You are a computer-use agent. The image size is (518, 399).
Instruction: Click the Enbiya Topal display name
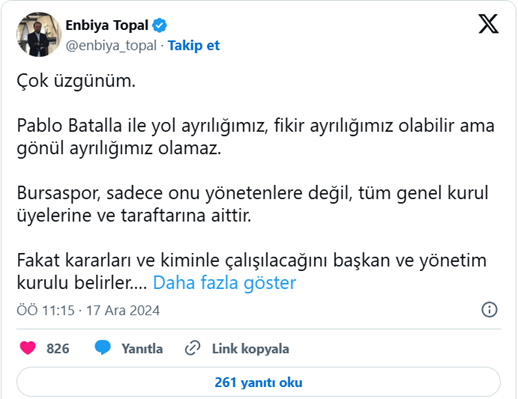tap(107, 25)
